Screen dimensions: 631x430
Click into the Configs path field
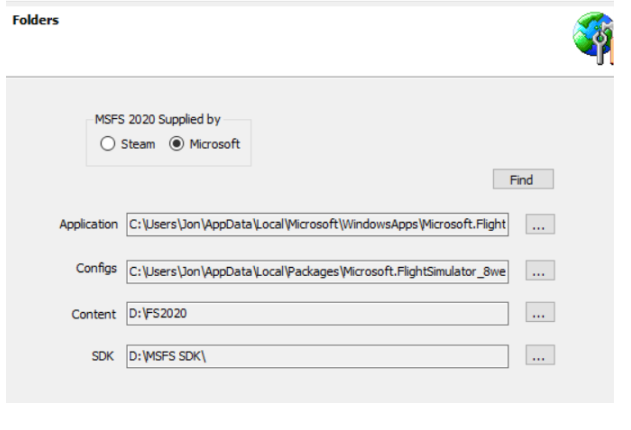tap(318, 272)
